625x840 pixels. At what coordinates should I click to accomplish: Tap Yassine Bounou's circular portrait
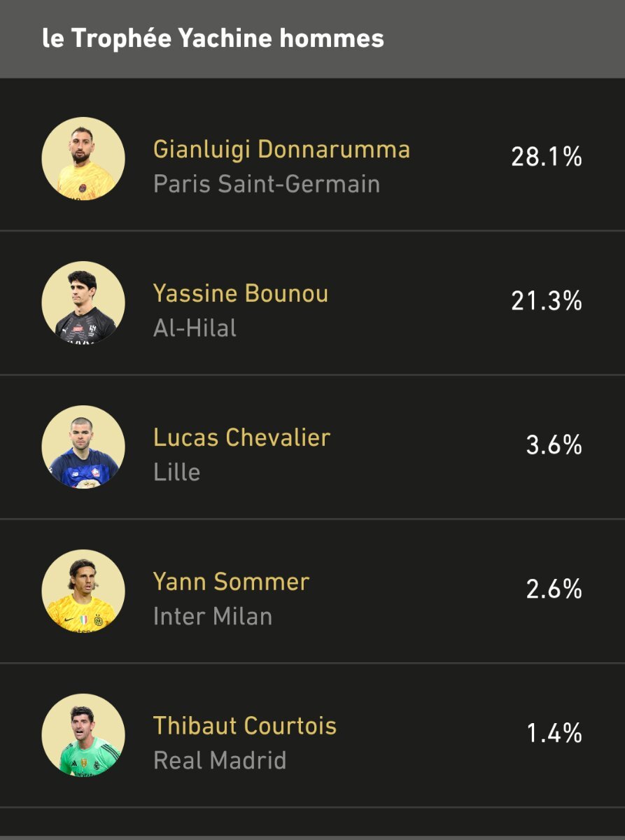click(x=83, y=303)
